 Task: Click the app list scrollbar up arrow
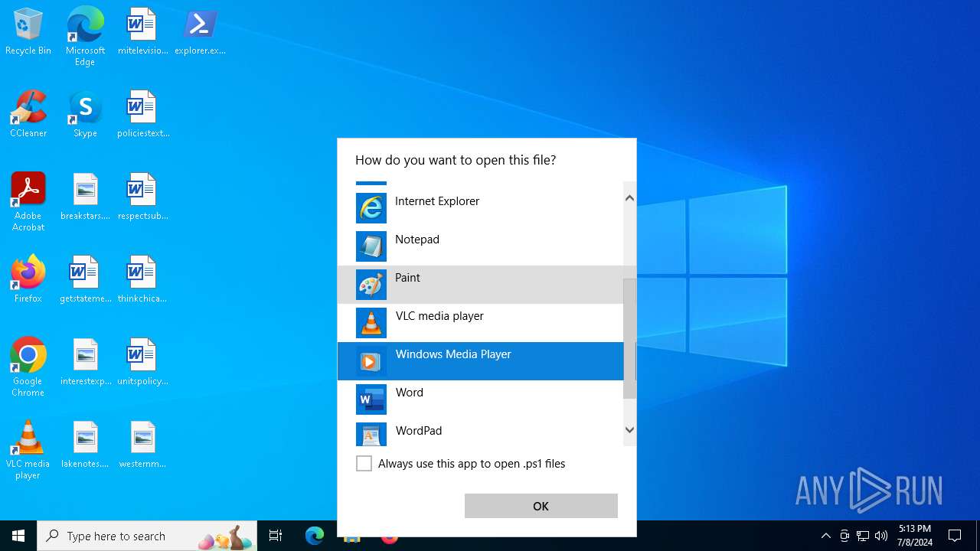point(629,198)
